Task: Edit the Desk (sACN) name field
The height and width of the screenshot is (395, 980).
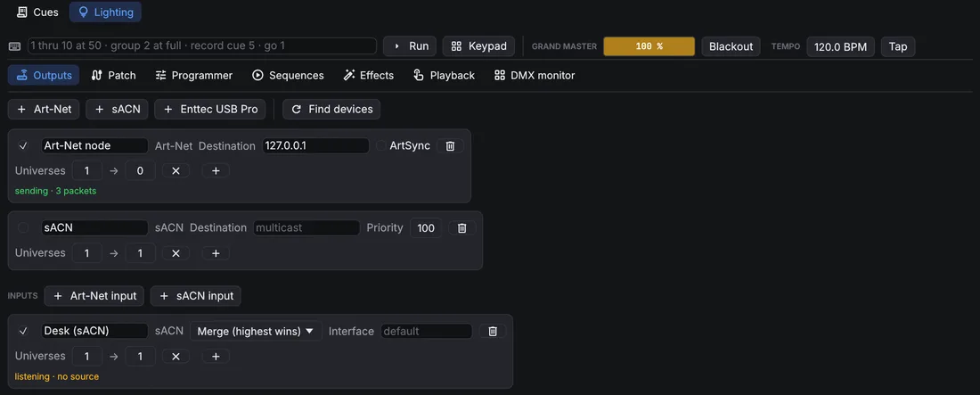Action: point(94,331)
